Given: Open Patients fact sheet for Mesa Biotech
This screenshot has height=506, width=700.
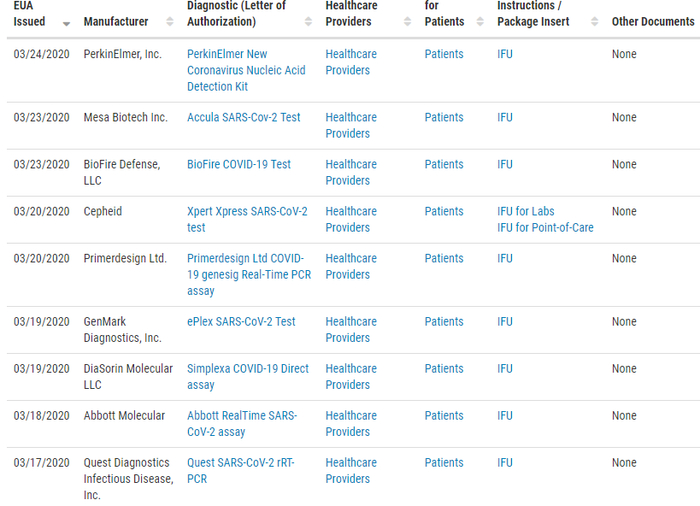Looking at the screenshot, I should tap(444, 117).
